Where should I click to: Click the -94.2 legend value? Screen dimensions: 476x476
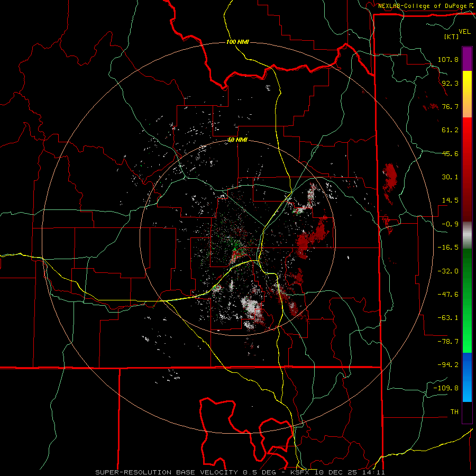[x=448, y=364]
